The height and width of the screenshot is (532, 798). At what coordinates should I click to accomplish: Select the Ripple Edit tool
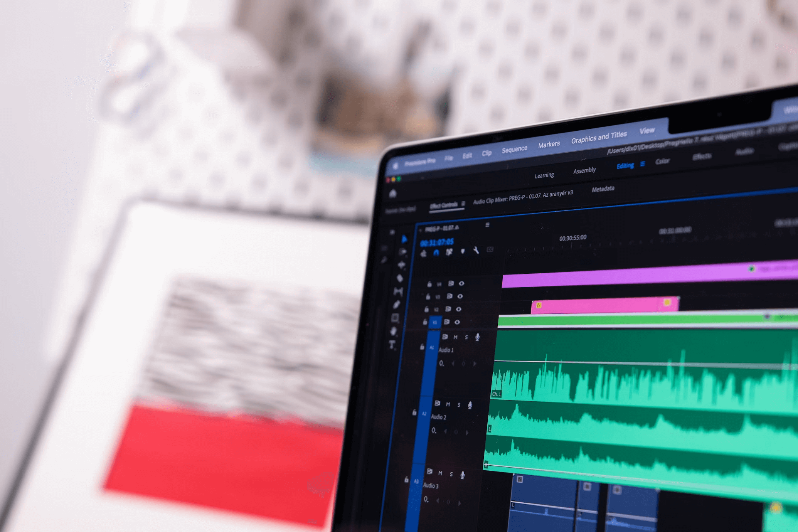pyautogui.click(x=402, y=265)
